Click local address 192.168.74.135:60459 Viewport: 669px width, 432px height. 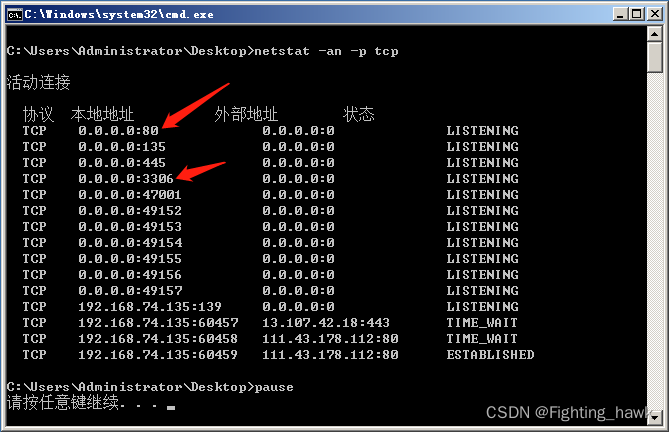pos(158,354)
